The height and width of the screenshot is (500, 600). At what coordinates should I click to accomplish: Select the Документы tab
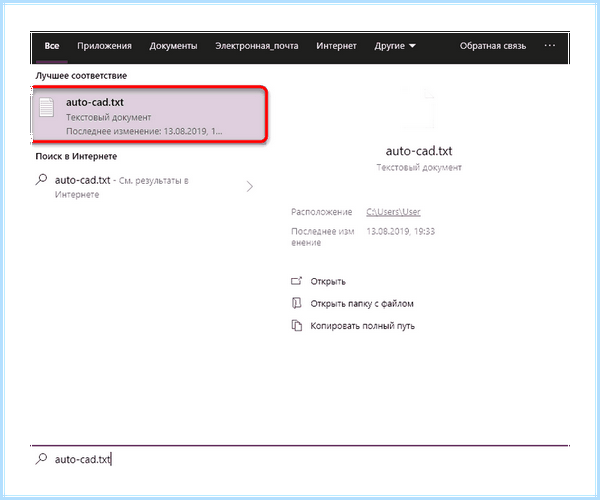coord(173,46)
